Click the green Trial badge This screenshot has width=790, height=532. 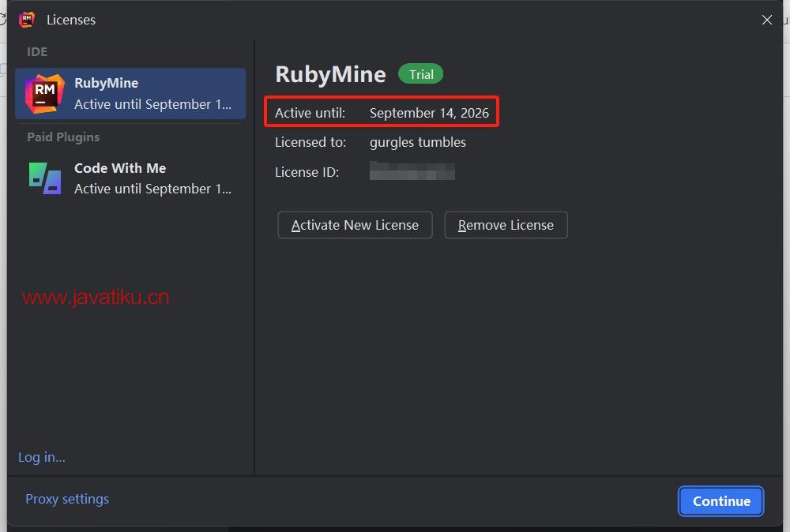tap(421, 74)
